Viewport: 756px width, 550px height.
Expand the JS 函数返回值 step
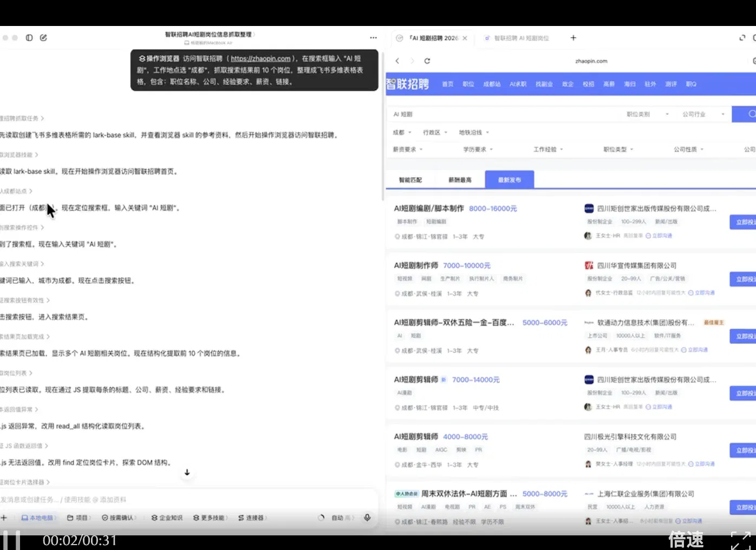[24, 446]
